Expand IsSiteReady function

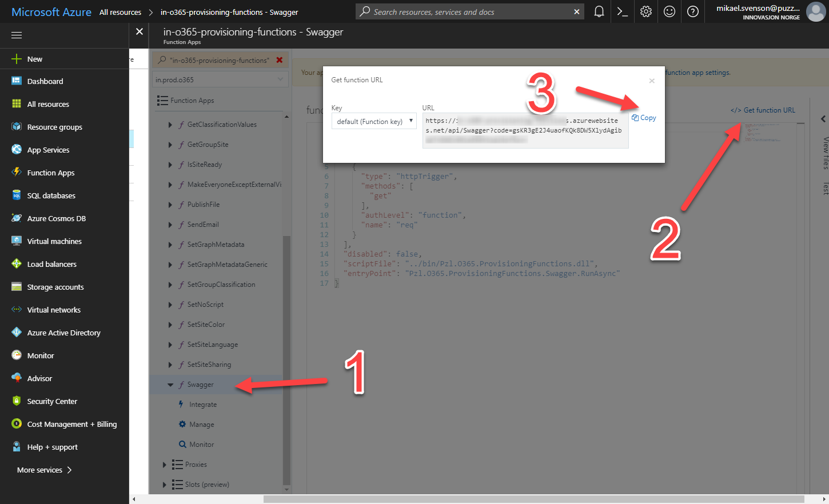(x=170, y=165)
